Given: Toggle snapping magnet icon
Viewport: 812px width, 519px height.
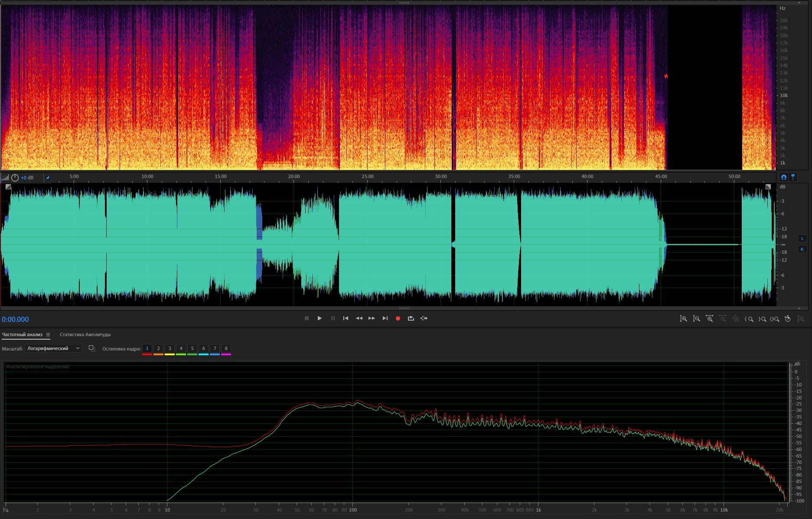Looking at the screenshot, I should pyautogui.click(x=783, y=177).
